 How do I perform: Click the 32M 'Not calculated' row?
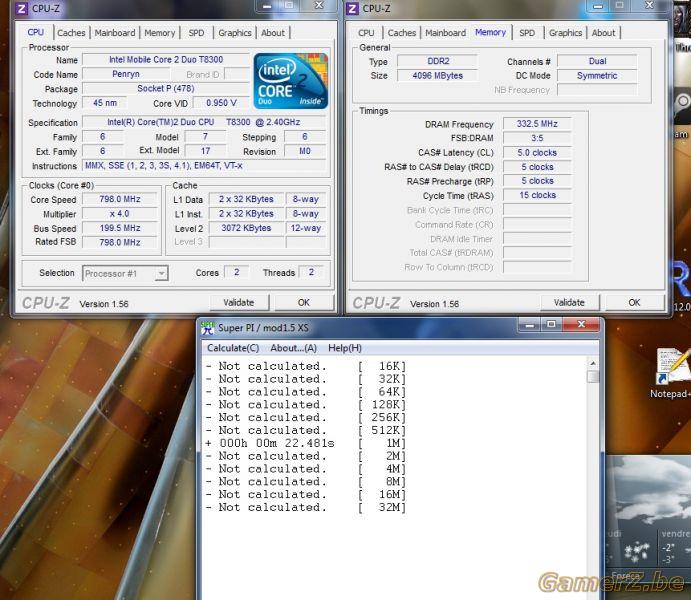tap(305, 507)
